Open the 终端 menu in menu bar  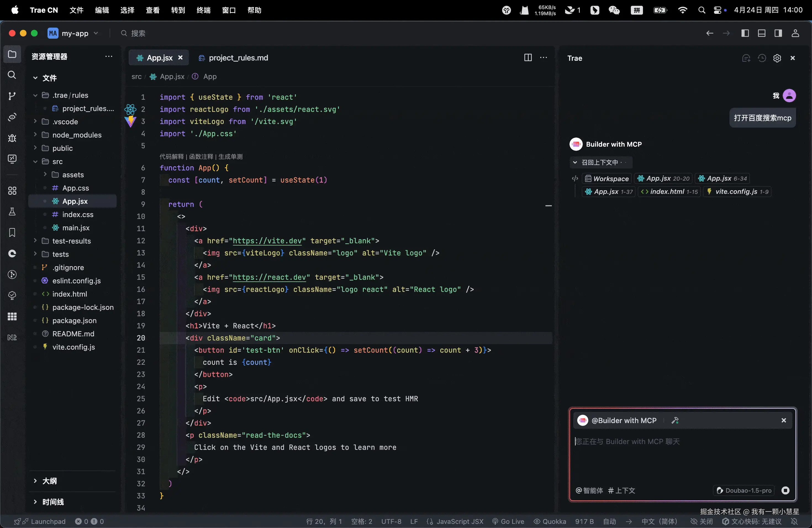[203, 10]
